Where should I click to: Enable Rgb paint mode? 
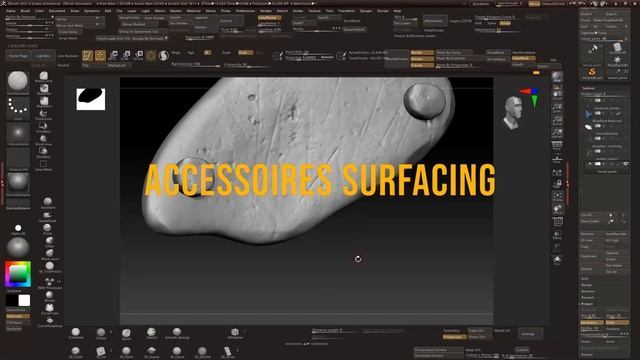click(191, 53)
